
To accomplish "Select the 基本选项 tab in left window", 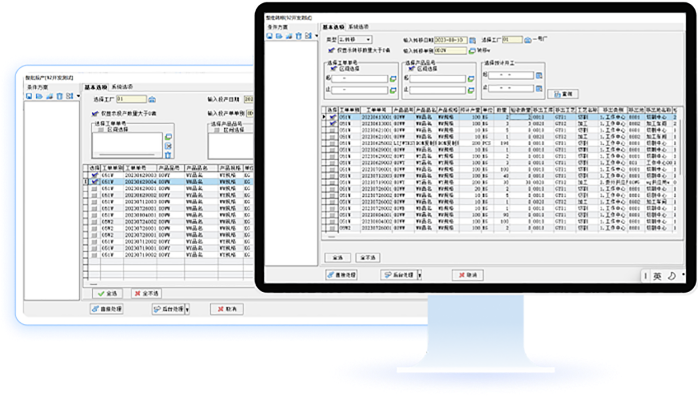I will 96,87.
